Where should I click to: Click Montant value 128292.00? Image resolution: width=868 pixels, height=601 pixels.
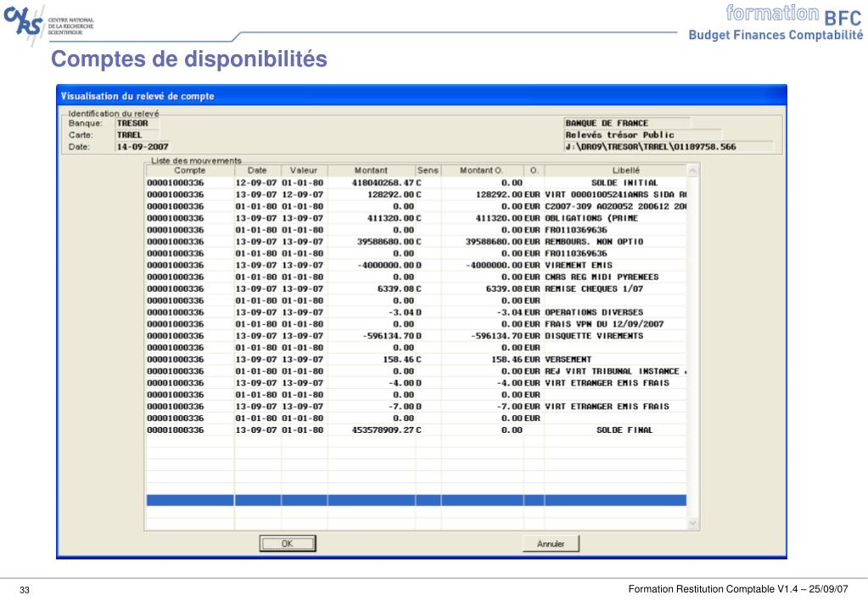pos(391,194)
